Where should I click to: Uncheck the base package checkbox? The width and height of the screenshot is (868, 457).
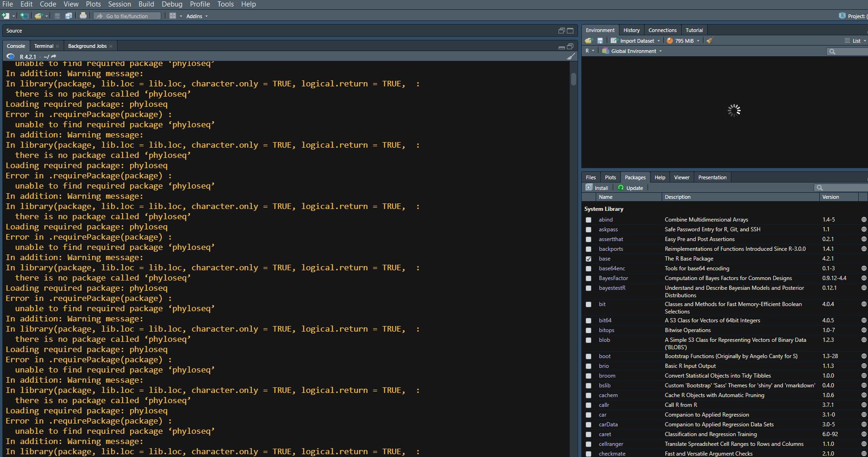coord(589,259)
